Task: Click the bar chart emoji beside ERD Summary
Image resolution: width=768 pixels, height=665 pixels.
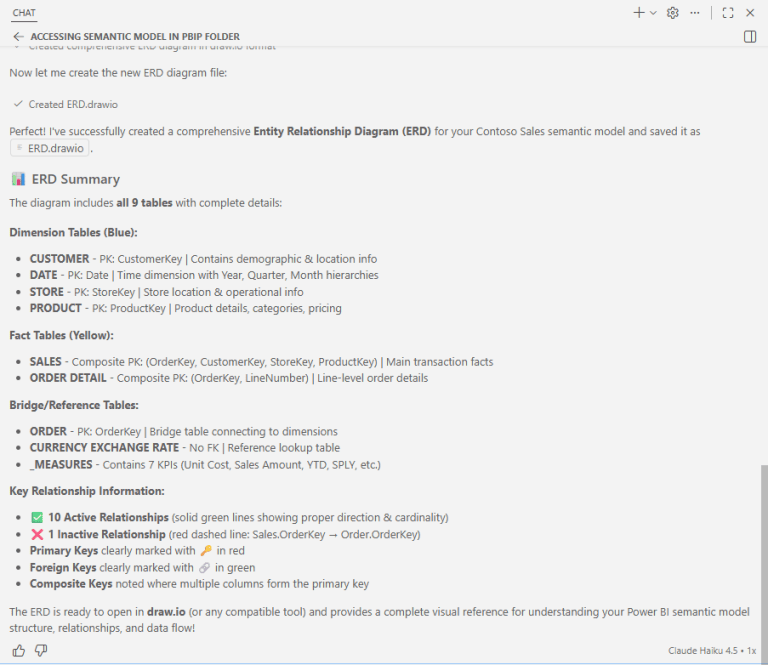Action: coord(19,179)
